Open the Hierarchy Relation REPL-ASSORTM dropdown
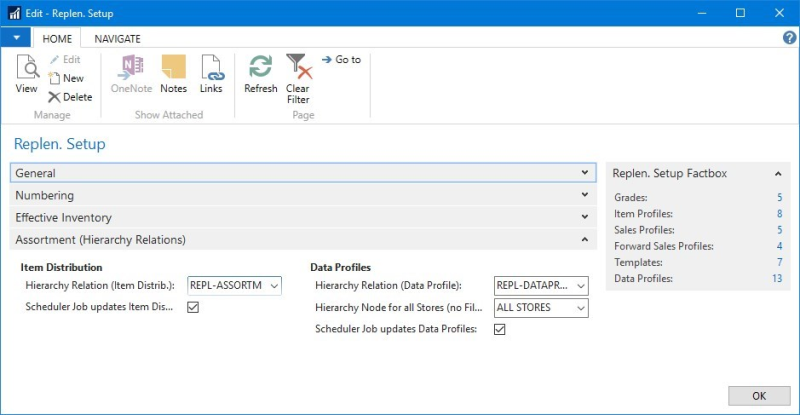800x415 pixels. click(x=273, y=286)
